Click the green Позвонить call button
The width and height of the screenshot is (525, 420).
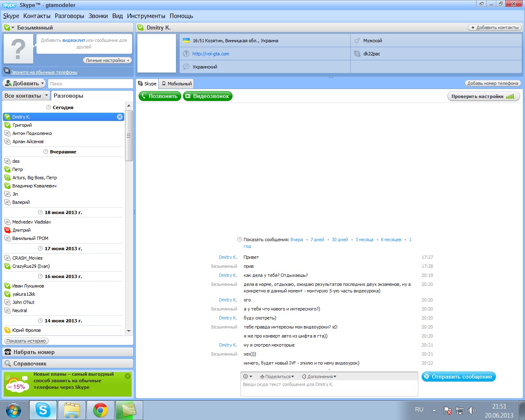point(160,96)
